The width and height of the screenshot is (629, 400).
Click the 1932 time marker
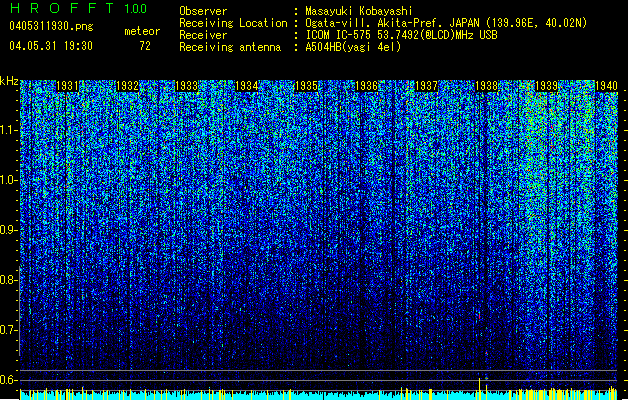tap(127, 86)
